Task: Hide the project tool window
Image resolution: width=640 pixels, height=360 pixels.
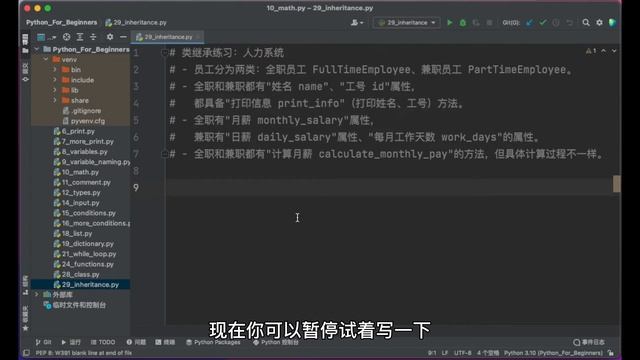Action: click(123, 37)
